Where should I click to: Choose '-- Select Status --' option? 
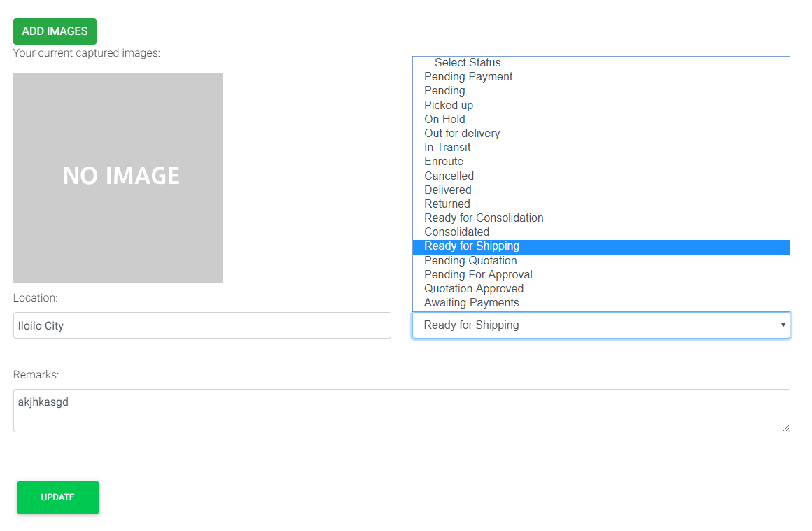coord(601,63)
